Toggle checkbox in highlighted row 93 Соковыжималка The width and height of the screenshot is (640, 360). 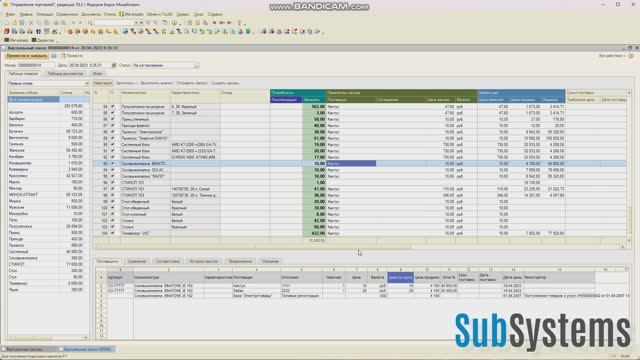click(x=112, y=164)
